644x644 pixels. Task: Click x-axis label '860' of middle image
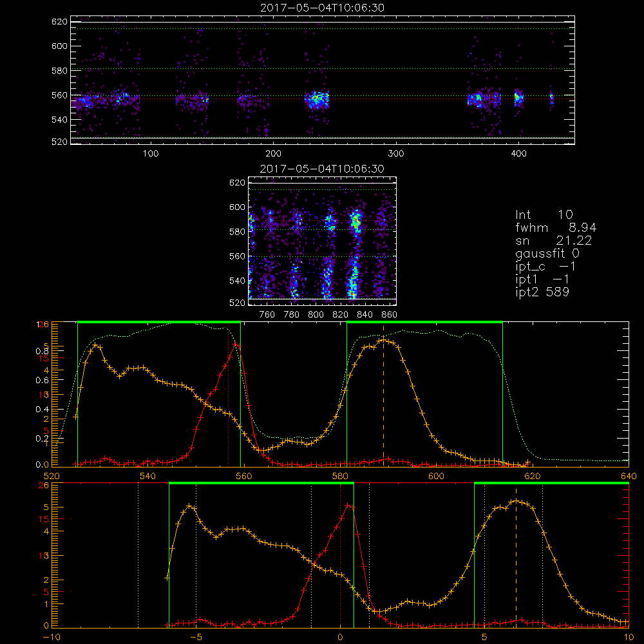click(x=390, y=315)
